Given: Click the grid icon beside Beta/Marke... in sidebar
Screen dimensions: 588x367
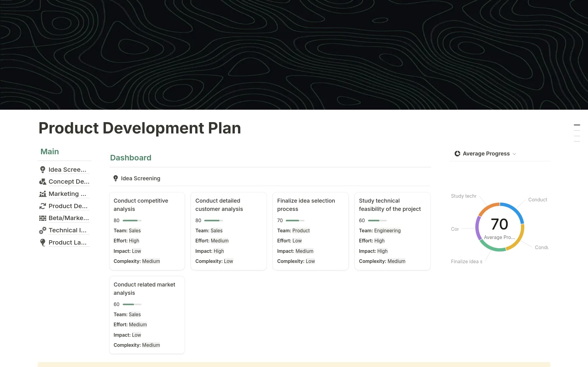Looking at the screenshot, I should point(43,218).
